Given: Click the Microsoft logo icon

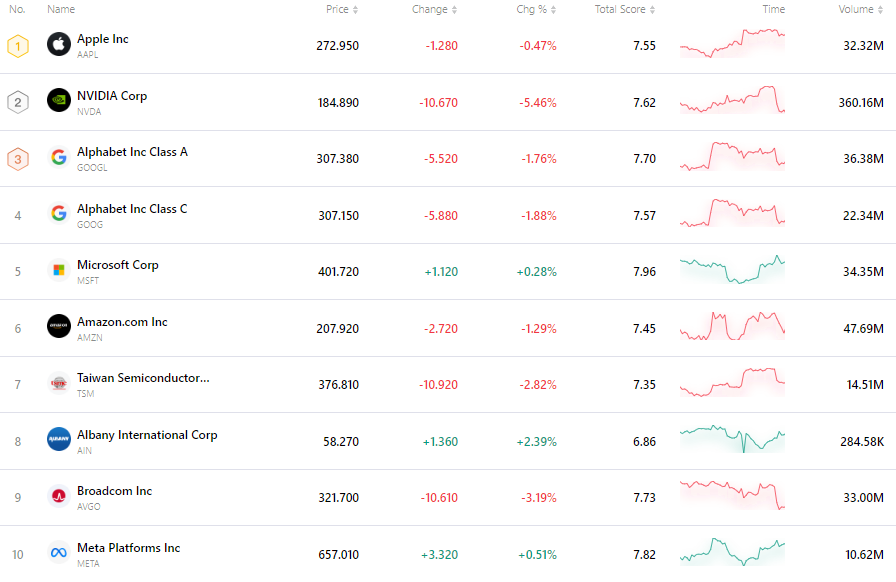Looking at the screenshot, I should [x=57, y=271].
